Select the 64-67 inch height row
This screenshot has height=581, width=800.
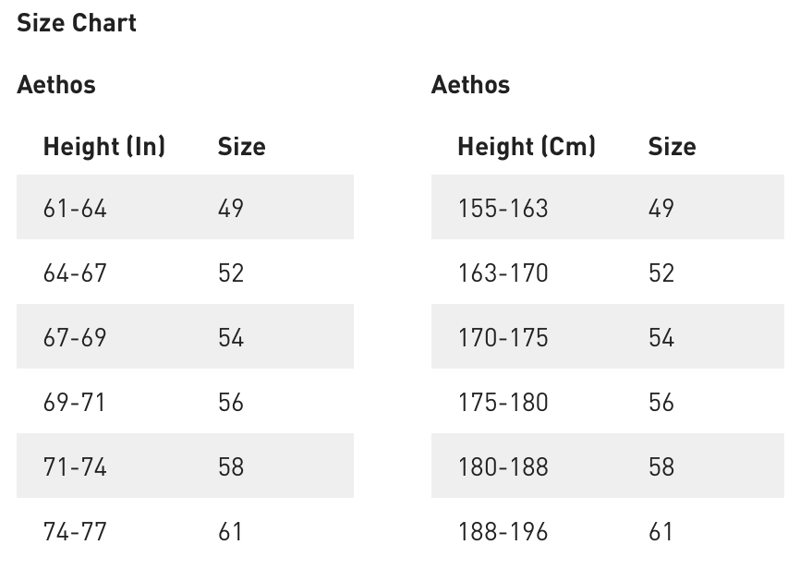click(185, 272)
